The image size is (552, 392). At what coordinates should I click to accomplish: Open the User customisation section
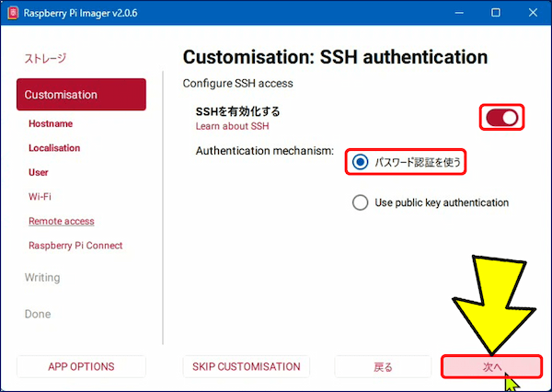pyautogui.click(x=39, y=172)
